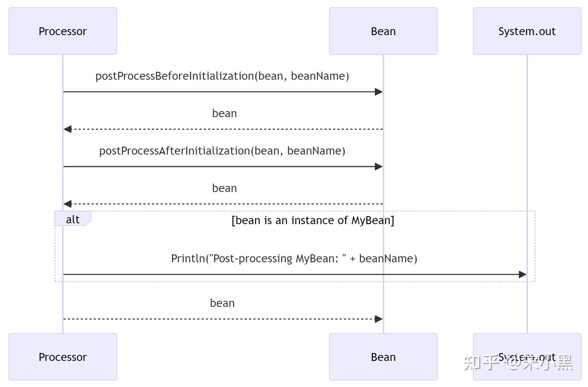Select the top System.out participant box
588x387 pixels.
pos(527,31)
